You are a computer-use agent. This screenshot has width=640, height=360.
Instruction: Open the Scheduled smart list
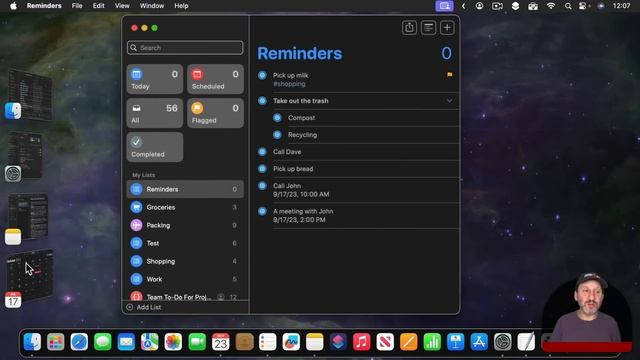click(x=216, y=79)
